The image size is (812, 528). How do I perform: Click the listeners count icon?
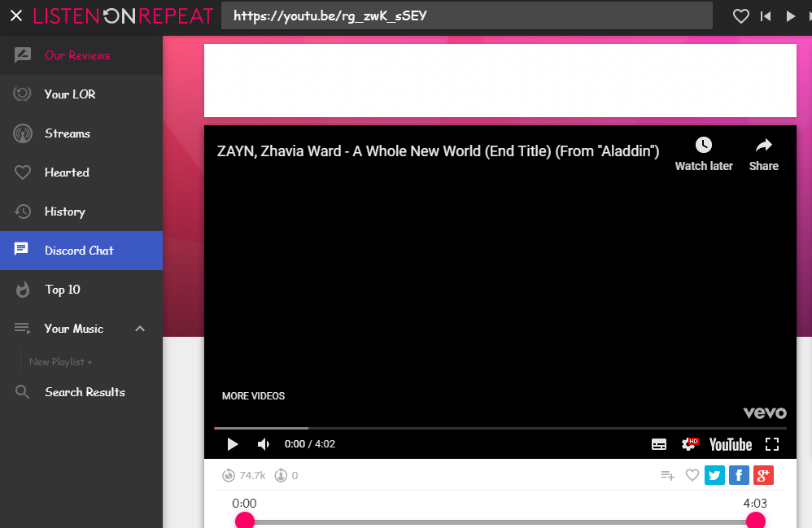tap(281, 475)
